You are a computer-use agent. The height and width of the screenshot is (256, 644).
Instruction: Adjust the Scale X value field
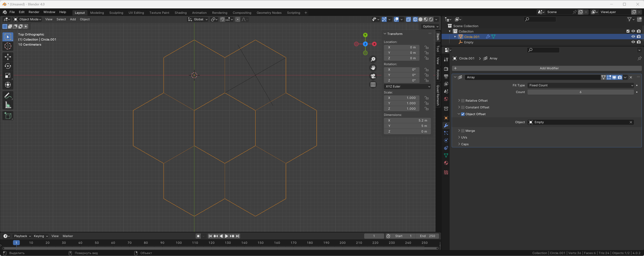coord(401,98)
